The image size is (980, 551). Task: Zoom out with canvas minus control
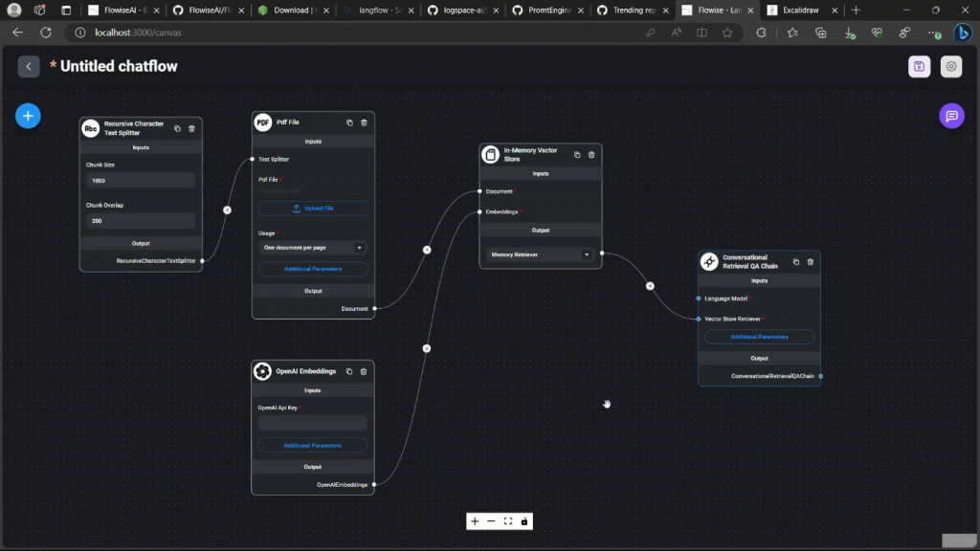(491, 521)
